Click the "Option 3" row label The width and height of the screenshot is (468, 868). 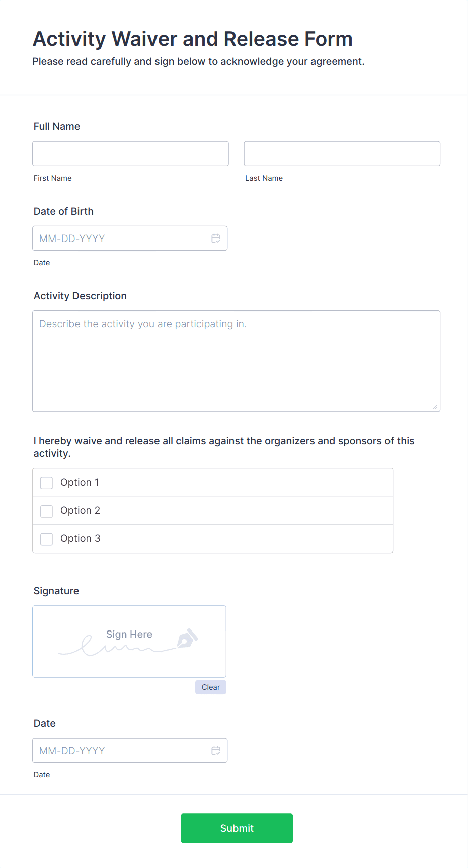pos(80,538)
